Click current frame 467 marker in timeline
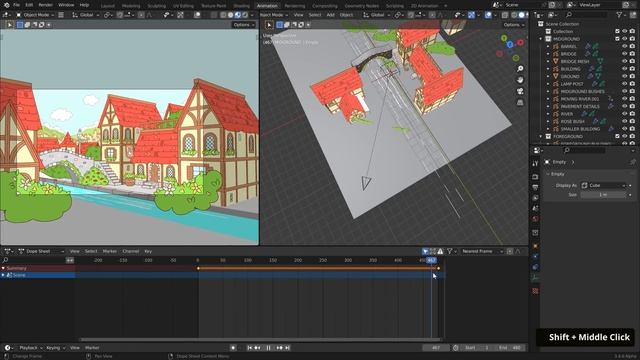The height and width of the screenshot is (360, 640). point(431,260)
